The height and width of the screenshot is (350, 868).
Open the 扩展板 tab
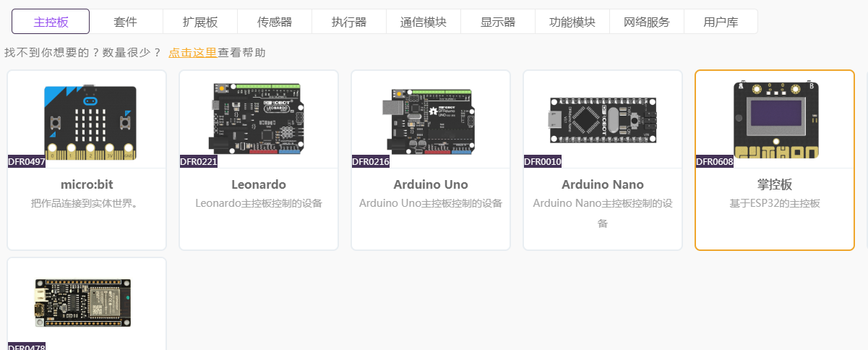point(200,22)
